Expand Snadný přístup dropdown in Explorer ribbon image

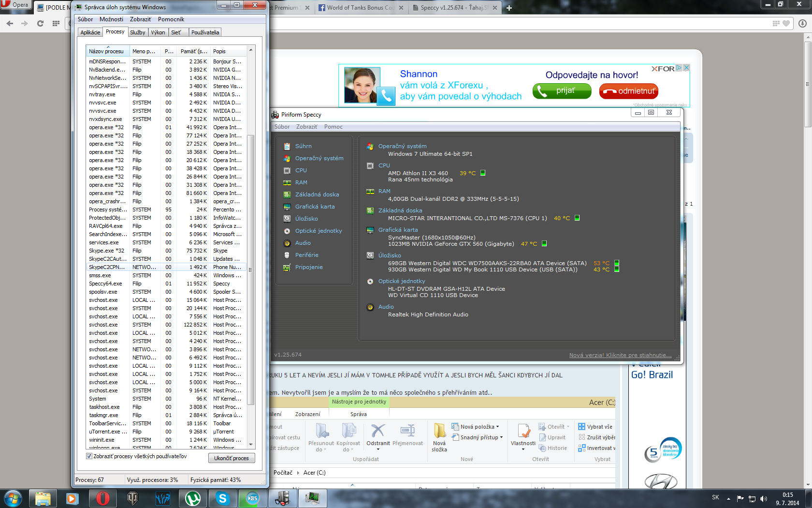pyautogui.click(x=501, y=437)
